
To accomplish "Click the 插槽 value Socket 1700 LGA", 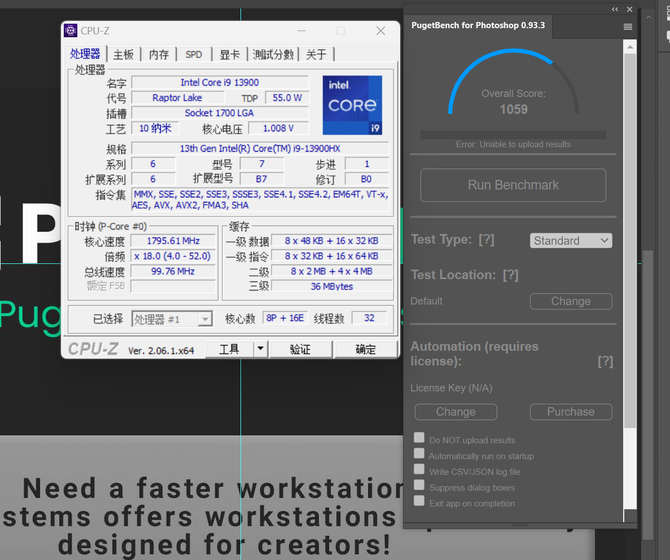I will point(220,113).
